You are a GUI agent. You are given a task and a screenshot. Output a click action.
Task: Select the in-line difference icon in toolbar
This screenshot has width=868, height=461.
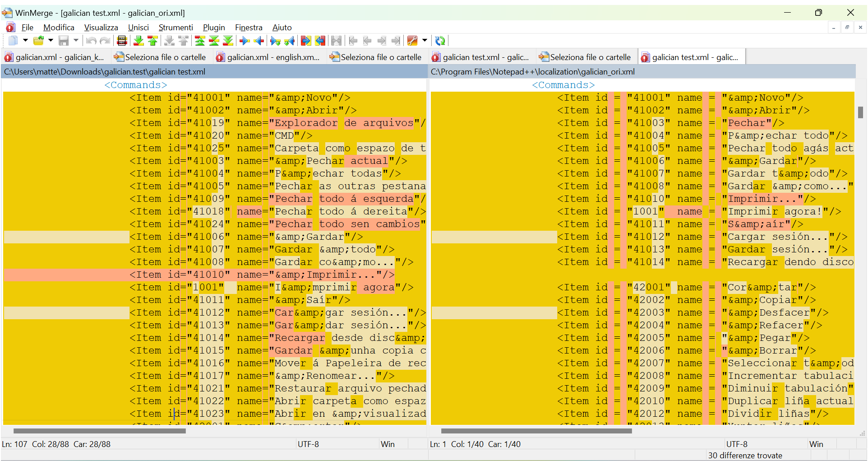[x=122, y=41]
